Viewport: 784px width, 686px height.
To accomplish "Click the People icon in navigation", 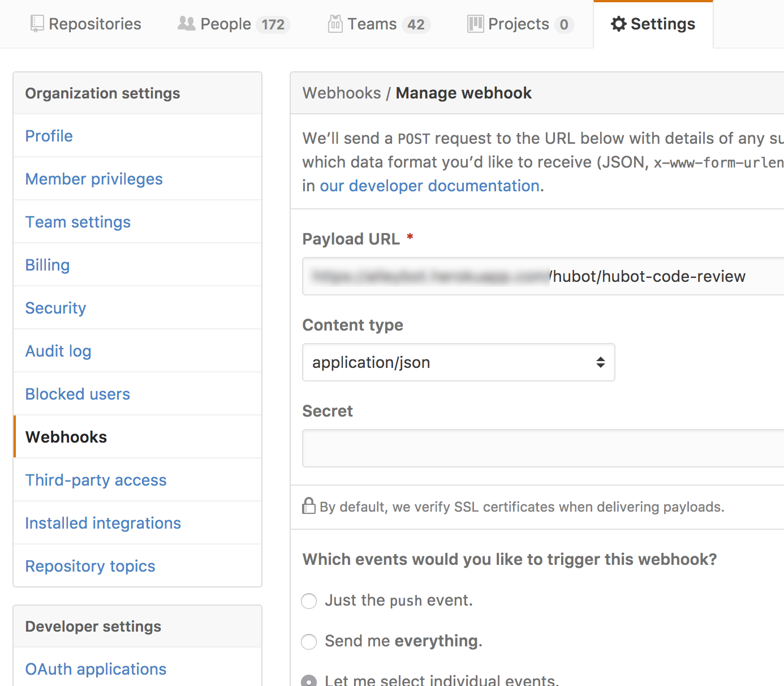I will [x=186, y=24].
